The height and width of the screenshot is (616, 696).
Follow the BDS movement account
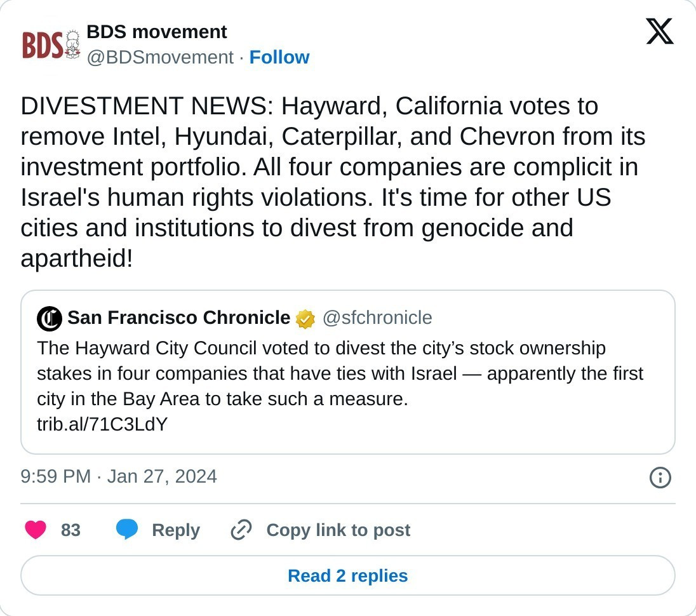(279, 57)
